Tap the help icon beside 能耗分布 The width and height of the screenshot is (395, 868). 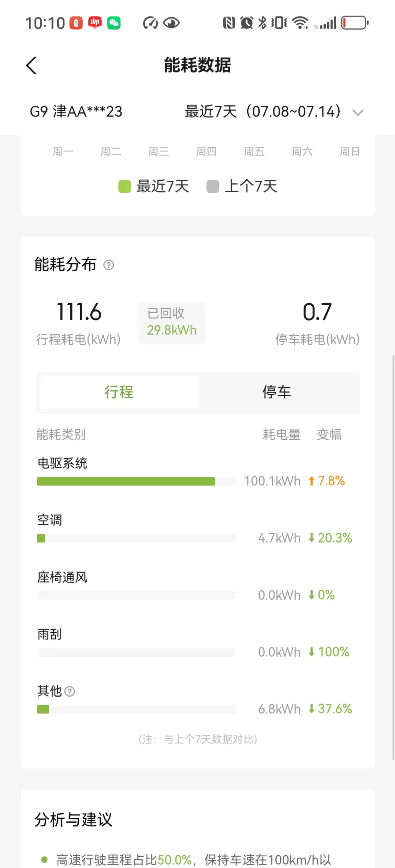click(109, 265)
